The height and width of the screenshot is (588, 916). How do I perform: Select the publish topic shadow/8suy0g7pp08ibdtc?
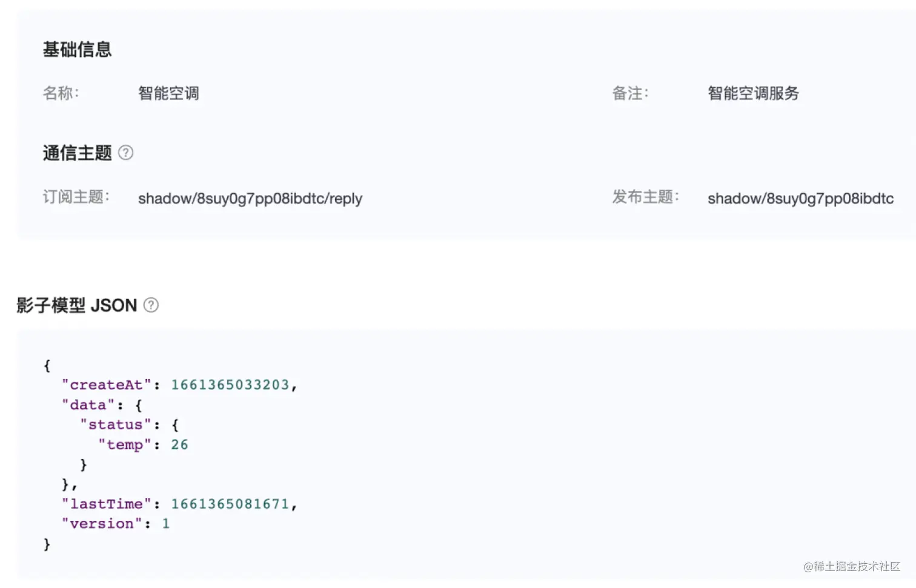pos(800,199)
